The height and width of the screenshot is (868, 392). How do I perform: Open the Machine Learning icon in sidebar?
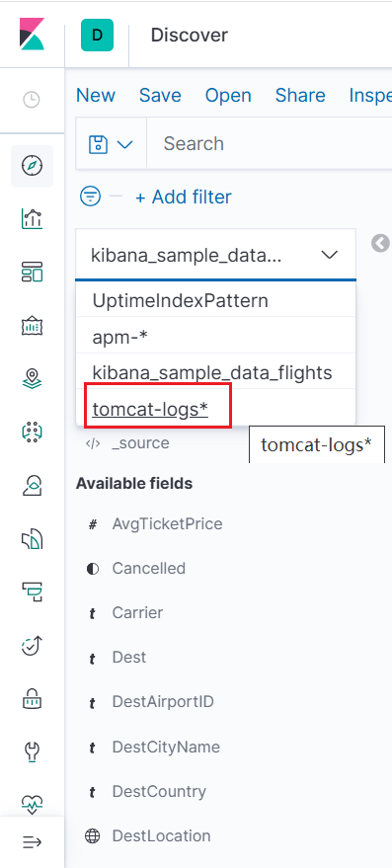pos(33,432)
